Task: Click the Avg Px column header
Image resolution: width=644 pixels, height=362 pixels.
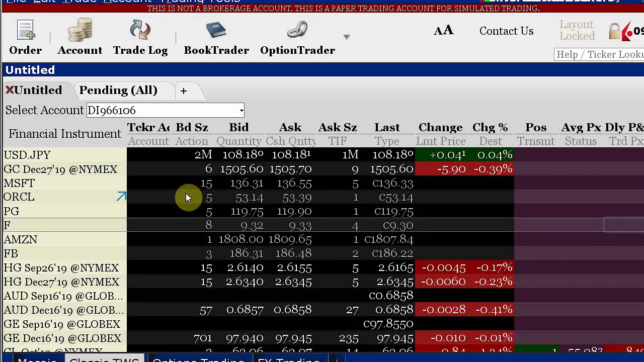Action: point(581,128)
